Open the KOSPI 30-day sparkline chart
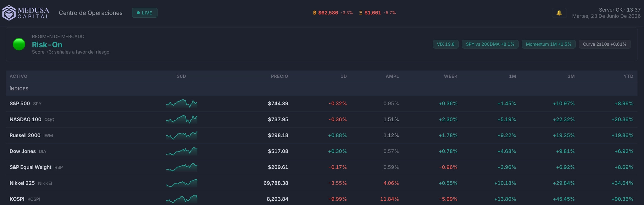This screenshot has width=644, height=205. 181,199
